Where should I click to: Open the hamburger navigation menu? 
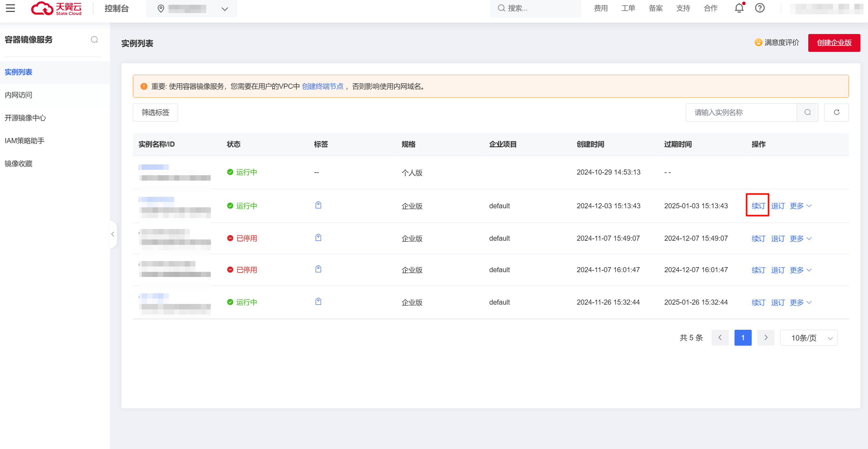click(x=10, y=8)
